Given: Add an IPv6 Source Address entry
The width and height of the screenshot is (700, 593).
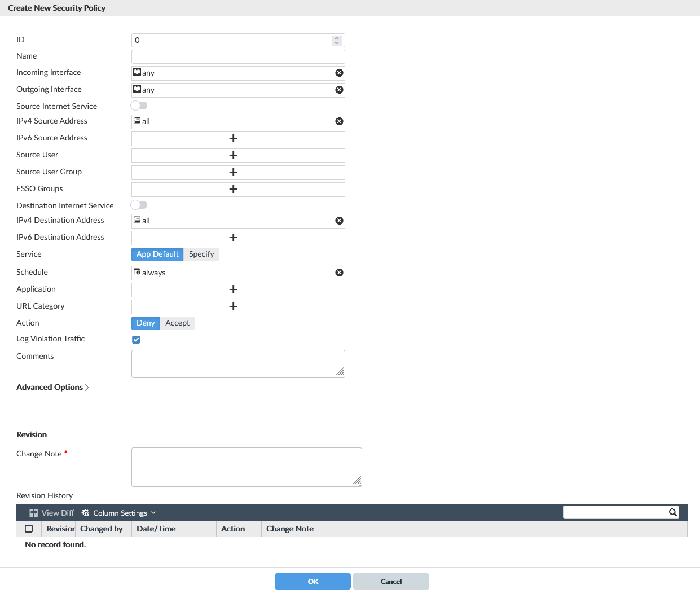Looking at the screenshot, I should coord(234,138).
